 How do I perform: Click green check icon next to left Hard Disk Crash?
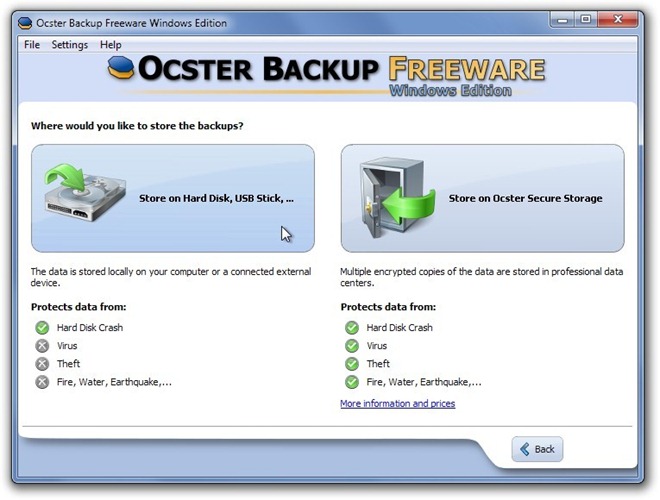[42, 327]
